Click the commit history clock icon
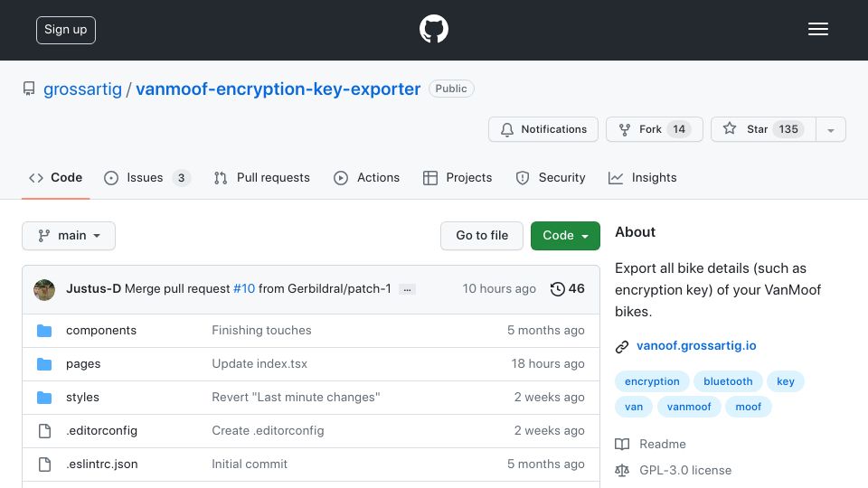Screen dimensions: 868x488 [x=558, y=289]
